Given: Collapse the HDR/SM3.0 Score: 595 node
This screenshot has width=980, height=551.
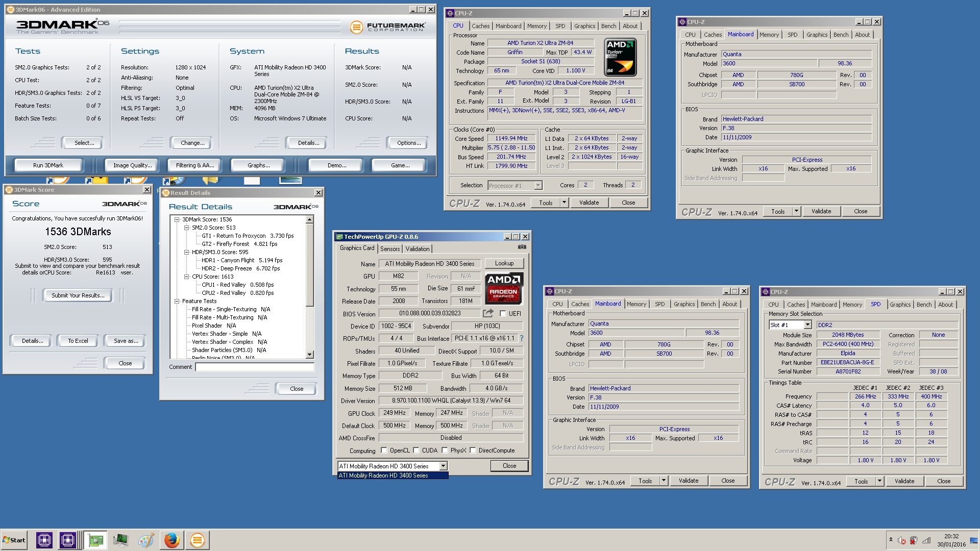Looking at the screenshot, I should coord(186,252).
